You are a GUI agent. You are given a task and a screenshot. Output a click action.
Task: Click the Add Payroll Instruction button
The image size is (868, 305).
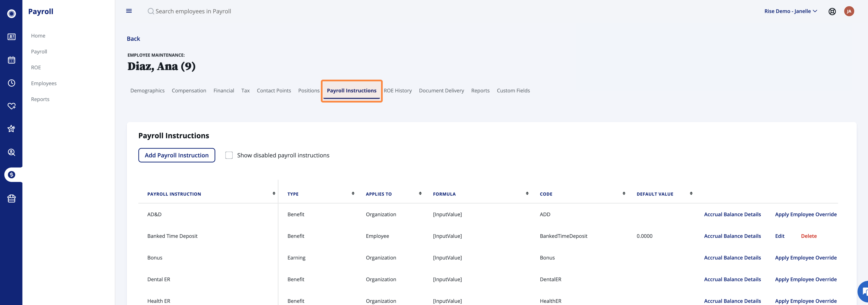(177, 155)
